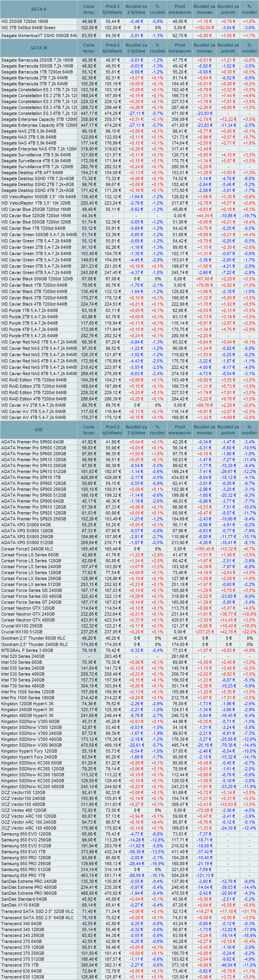This screenshot has height=980, width=259.
Task: Click "Kingston SSDNow V300 960GB" name
Action: [32, 745]
